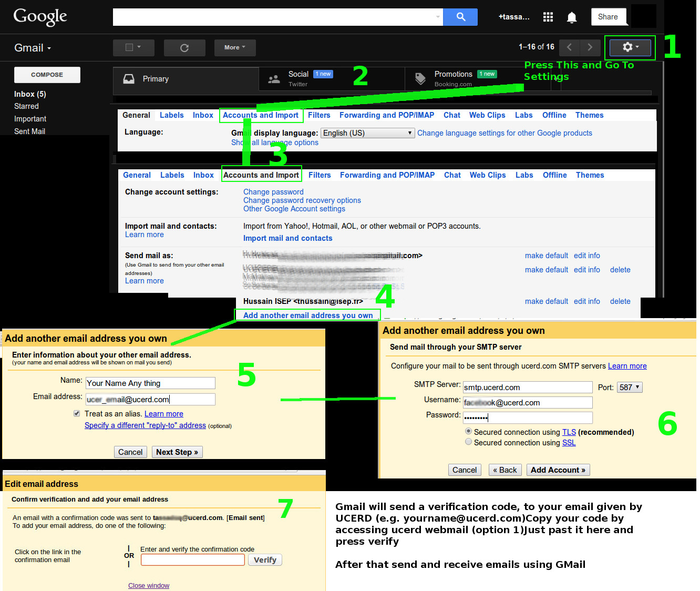Open Accounts and Import tab in upper settings
This screenshot has height=591, width=700.
pyautogui.click(x=261, y=115)
